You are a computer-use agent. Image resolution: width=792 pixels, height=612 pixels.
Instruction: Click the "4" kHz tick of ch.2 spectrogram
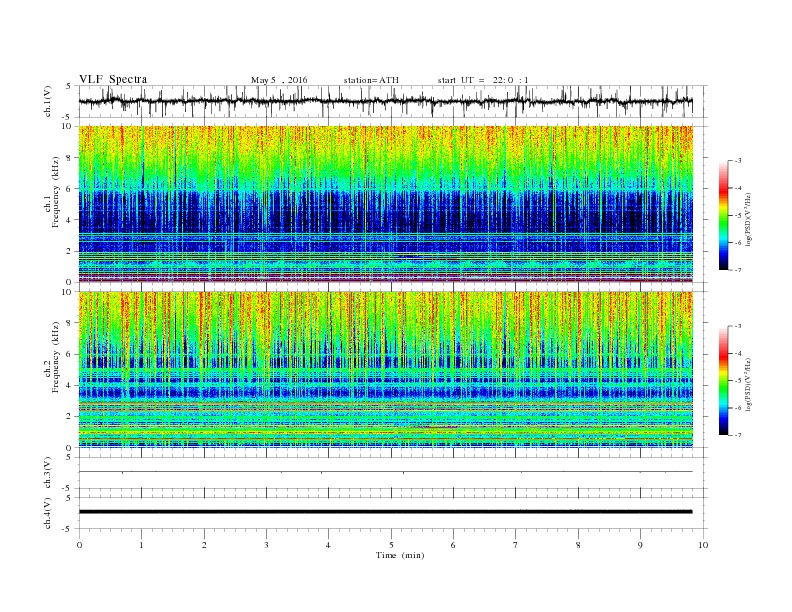point(69,385)
